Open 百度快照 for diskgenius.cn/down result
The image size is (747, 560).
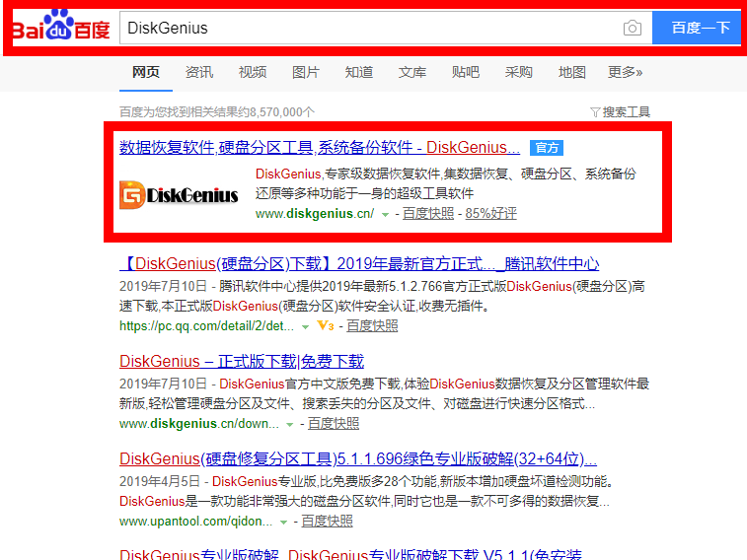(x=334, y=423)
